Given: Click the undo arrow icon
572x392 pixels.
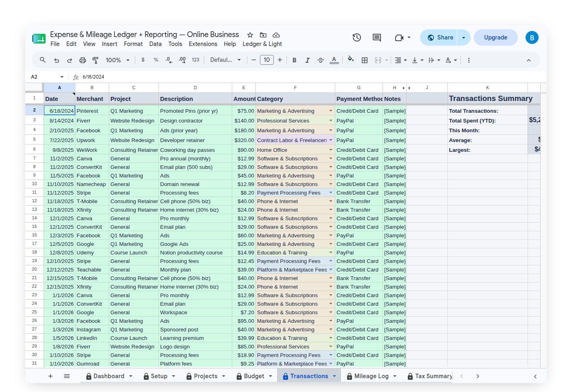Looking at the screenshot, I should 57,60.
